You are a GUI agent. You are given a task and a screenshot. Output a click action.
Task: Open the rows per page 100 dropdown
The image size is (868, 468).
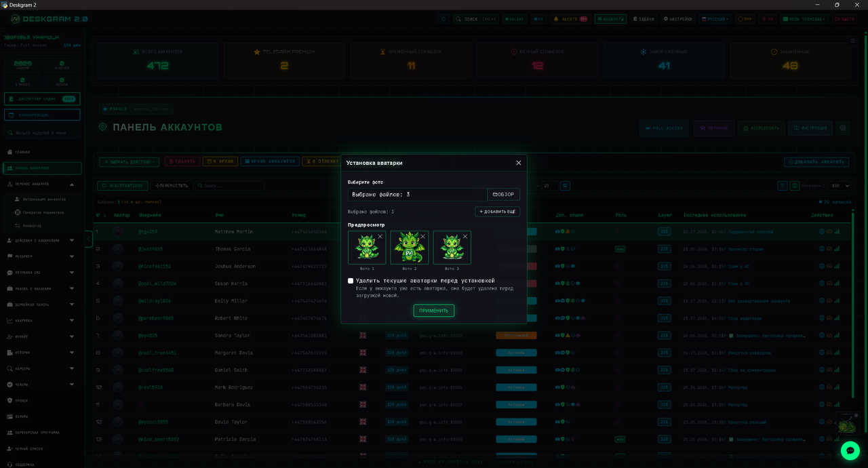(x=839, y=185)
